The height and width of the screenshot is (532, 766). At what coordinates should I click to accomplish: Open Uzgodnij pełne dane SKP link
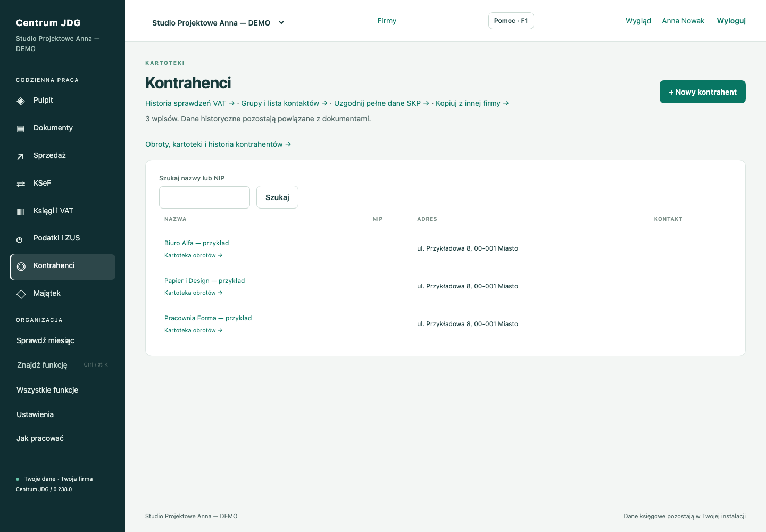[x=381, y=103]
